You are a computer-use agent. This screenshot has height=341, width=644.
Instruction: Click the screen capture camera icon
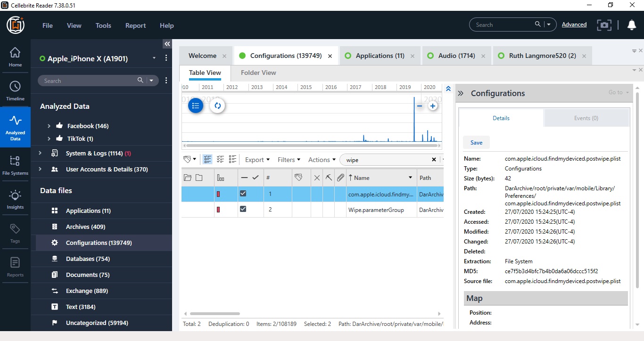604,25
